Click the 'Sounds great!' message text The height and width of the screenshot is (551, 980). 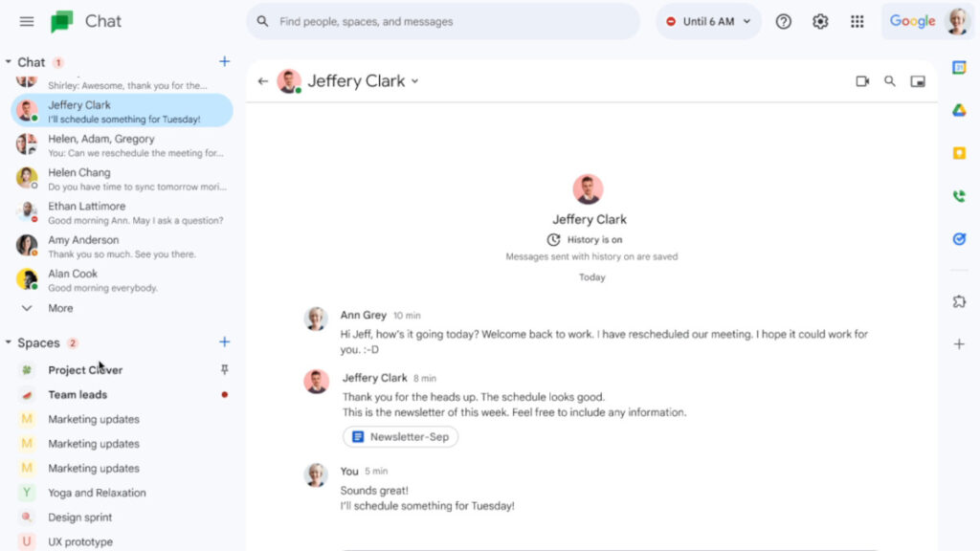374,491
